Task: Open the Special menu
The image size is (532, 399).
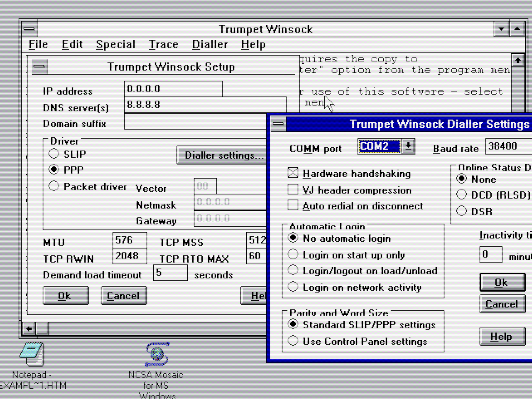Action: (x=116, y=44)
